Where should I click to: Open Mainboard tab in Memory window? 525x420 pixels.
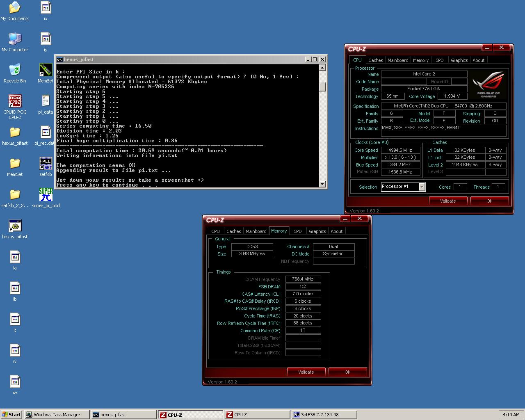[x=256, y=231]
